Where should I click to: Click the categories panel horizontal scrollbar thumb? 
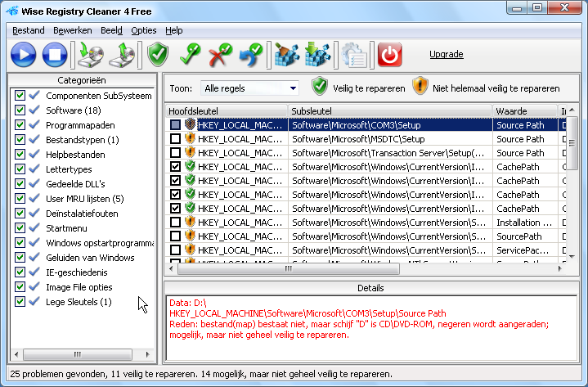tap(77, 354)
